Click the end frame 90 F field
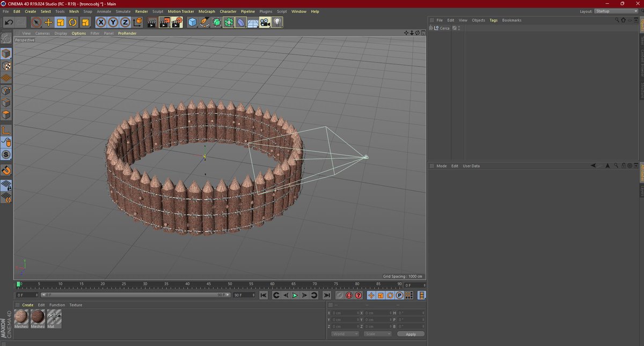 tap(244, 295)
